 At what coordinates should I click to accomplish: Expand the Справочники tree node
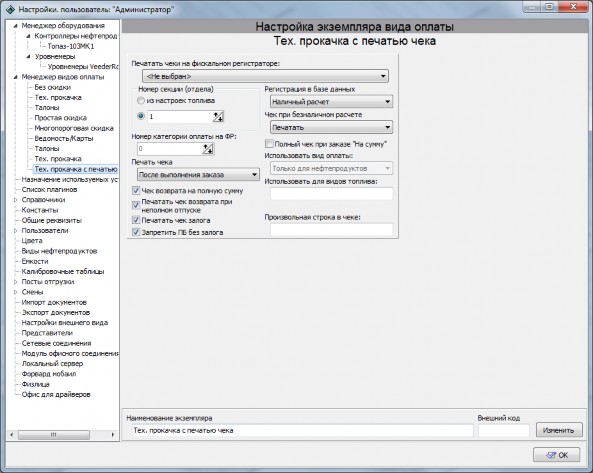pos(16,200)
